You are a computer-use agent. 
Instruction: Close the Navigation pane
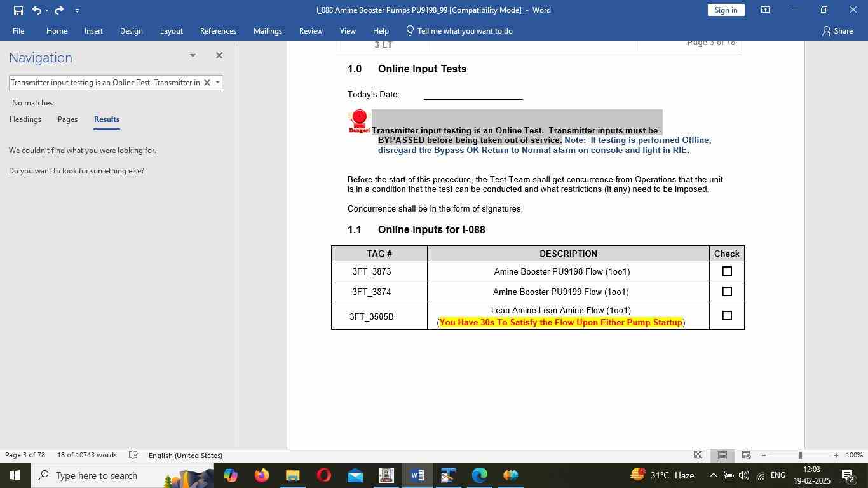coord(219,56)
